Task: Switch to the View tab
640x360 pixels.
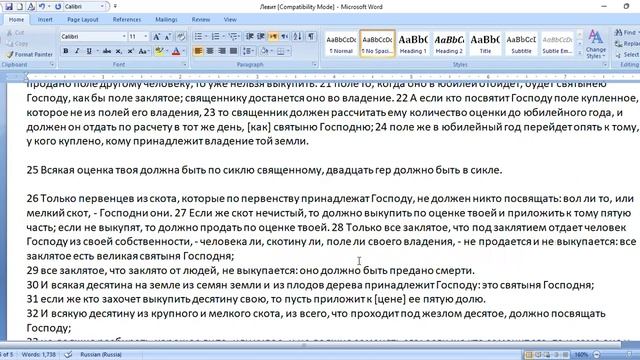Action: click(230, 20)
